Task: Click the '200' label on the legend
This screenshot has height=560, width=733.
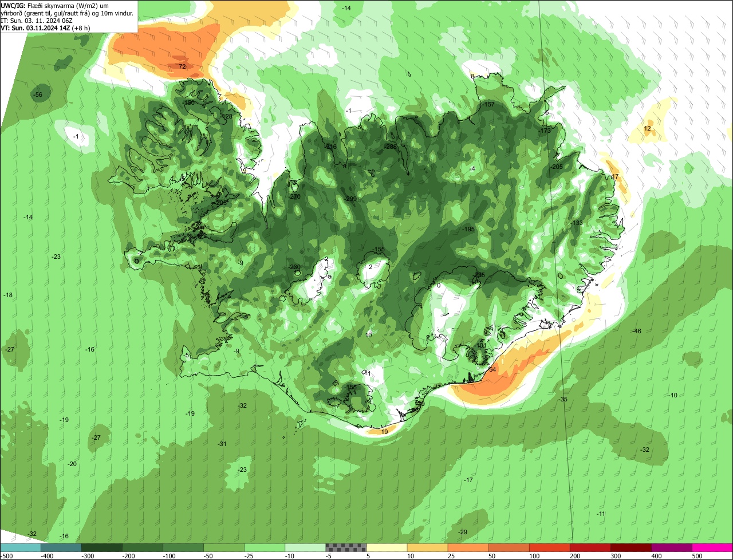Action: point(575,556)
